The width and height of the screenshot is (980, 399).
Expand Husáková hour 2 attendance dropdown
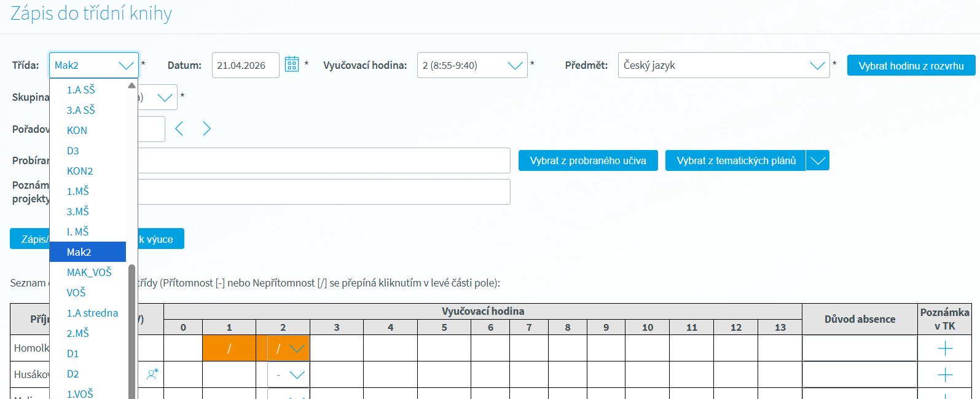coord(297,375)
